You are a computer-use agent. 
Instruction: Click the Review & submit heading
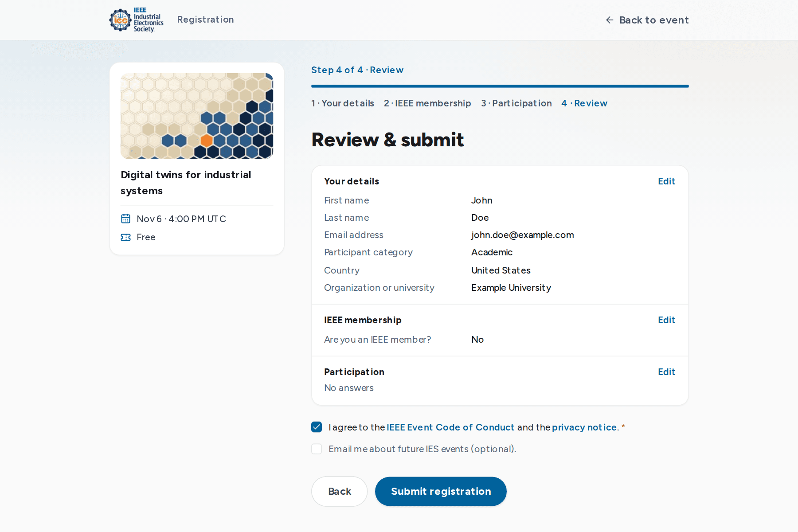tap(387, 140)
